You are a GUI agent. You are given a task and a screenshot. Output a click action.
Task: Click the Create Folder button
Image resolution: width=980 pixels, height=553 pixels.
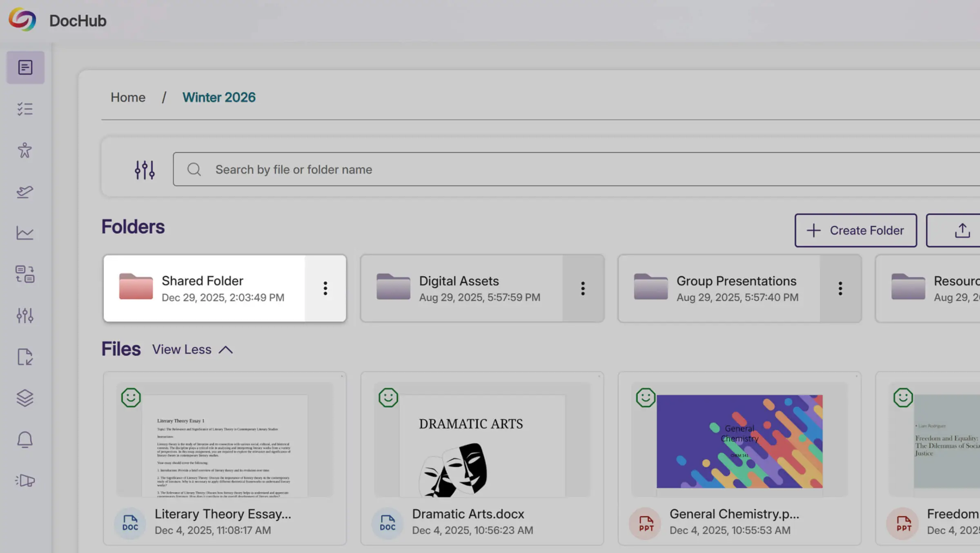[x=855, y=230]
